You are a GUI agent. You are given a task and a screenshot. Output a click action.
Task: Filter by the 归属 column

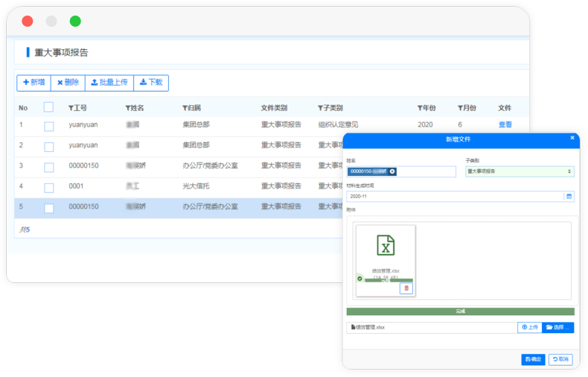pos(185,108)
